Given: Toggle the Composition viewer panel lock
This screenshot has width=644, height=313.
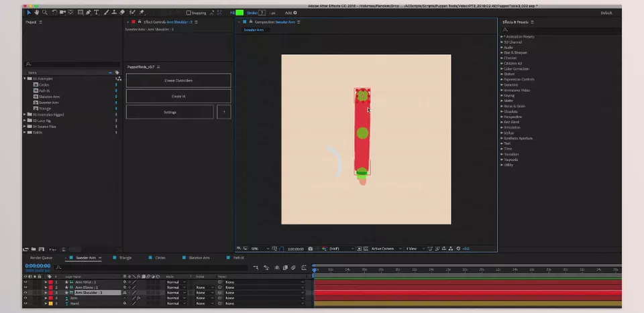Looking at the screenshot, I should point(250,21).
